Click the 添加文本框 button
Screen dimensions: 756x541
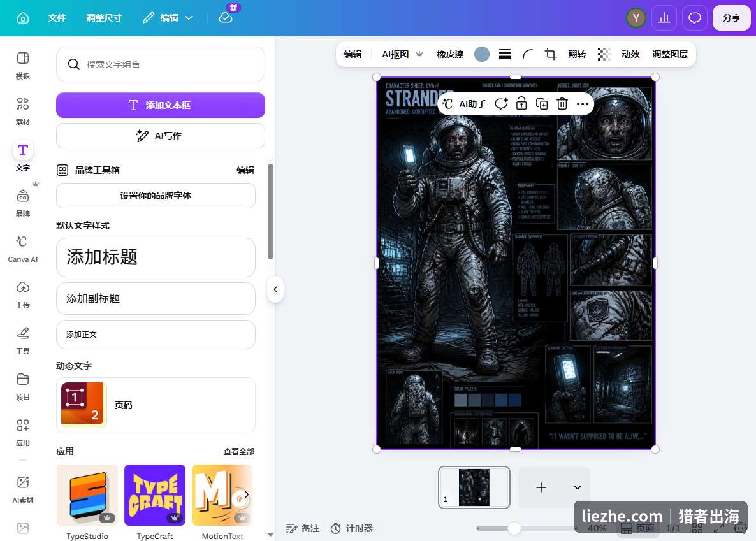coord(161,105)
